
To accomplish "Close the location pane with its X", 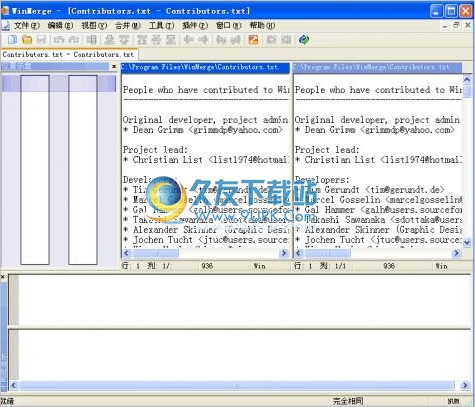I will (x=114, y=67).
